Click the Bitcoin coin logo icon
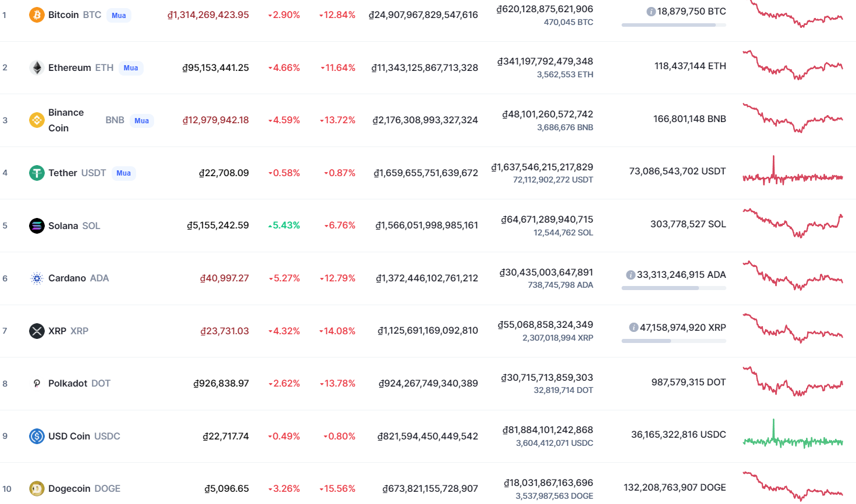 point(37,15)
